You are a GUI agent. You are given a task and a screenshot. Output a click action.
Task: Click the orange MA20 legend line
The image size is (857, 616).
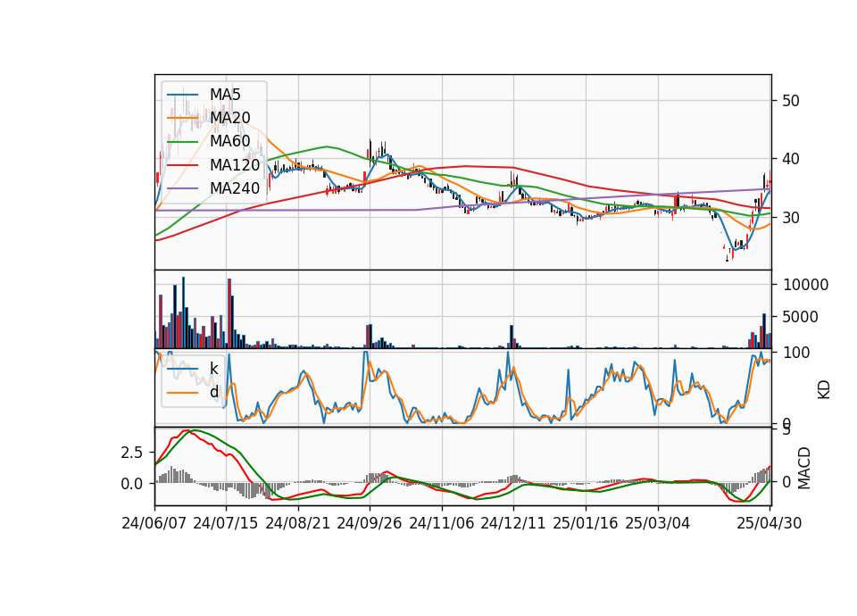pos(182,118)
